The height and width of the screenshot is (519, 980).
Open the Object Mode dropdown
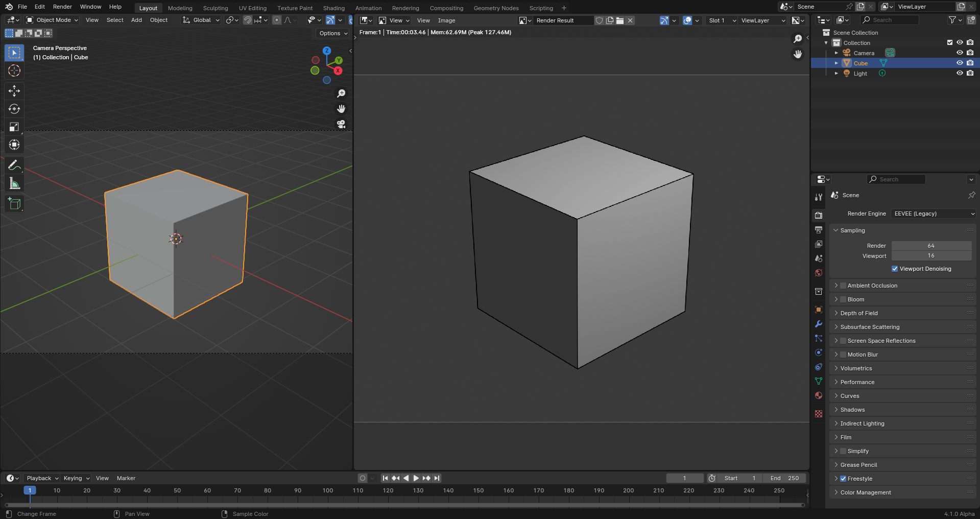[52, 20]
